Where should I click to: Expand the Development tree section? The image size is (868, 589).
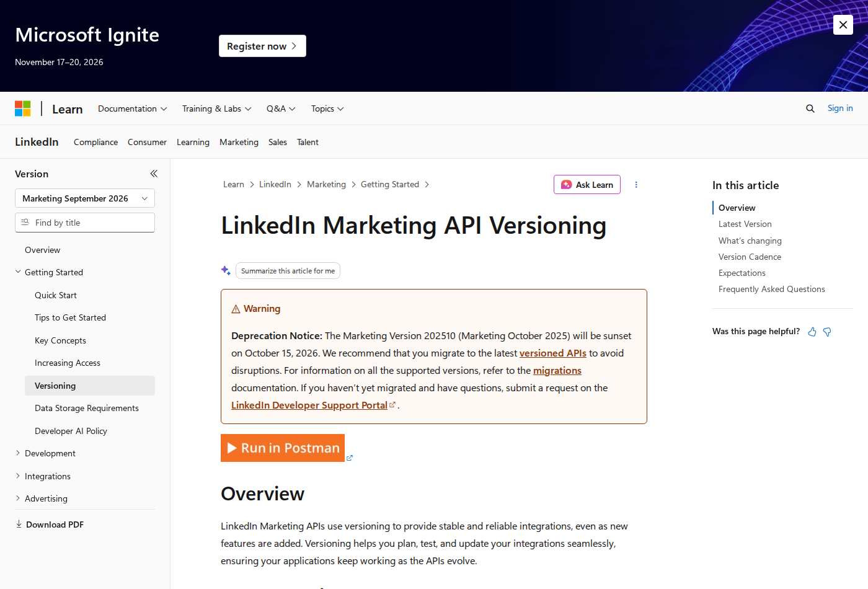coord(18,453)
